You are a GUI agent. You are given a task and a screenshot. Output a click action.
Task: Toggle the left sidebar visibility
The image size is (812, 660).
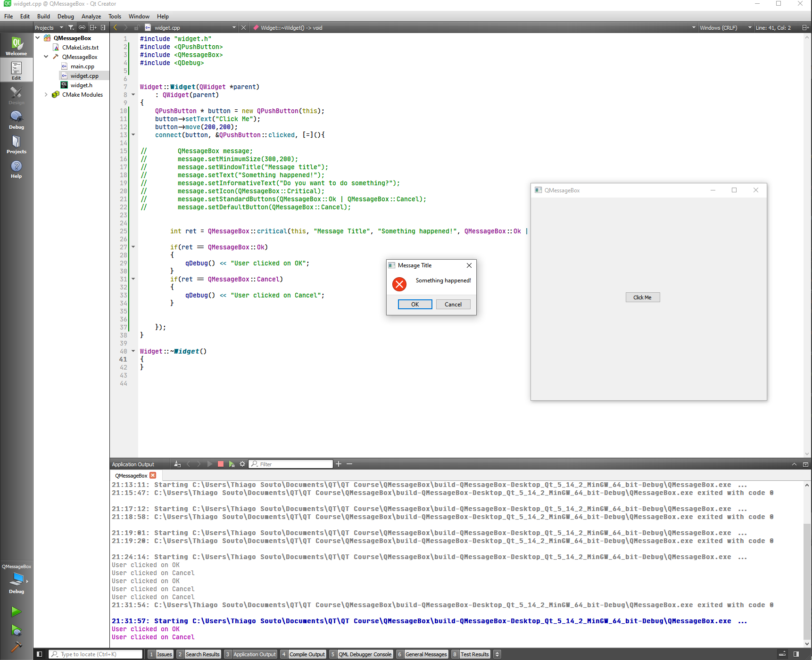(40, 654)
